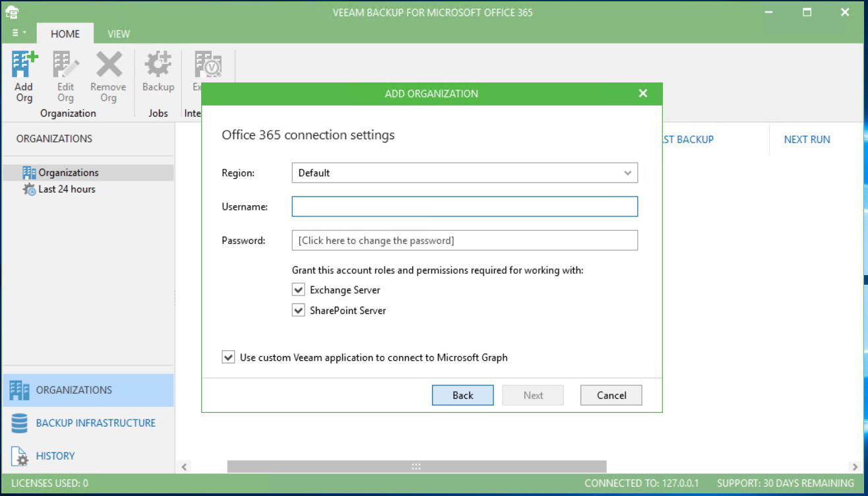
Task: Focus the Username input field
Action: click(465, 206)
